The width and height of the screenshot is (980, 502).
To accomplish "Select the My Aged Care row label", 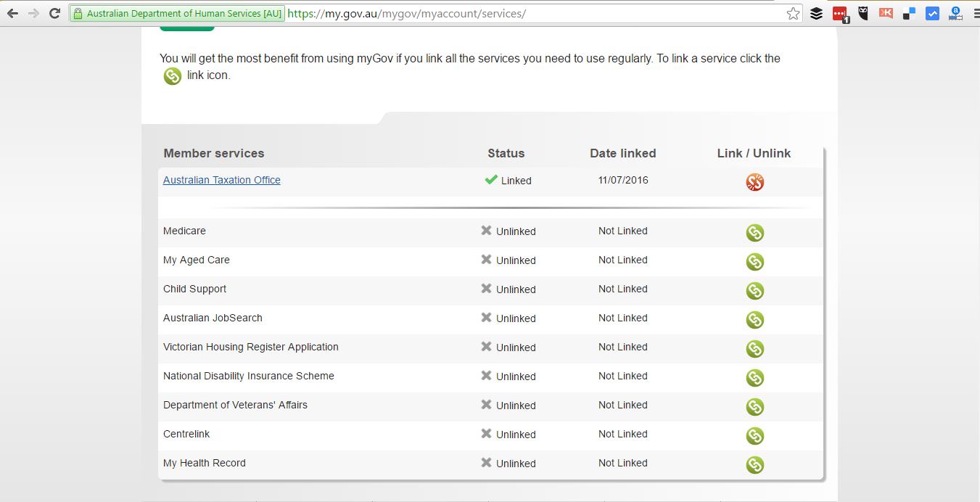I will pos(196,260).
